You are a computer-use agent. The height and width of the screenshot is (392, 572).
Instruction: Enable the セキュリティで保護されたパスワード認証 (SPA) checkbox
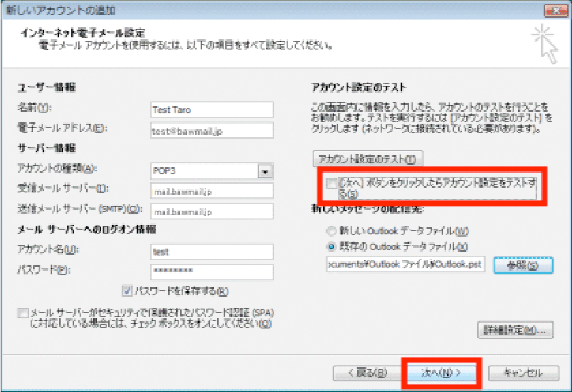(x=24, y=313)
